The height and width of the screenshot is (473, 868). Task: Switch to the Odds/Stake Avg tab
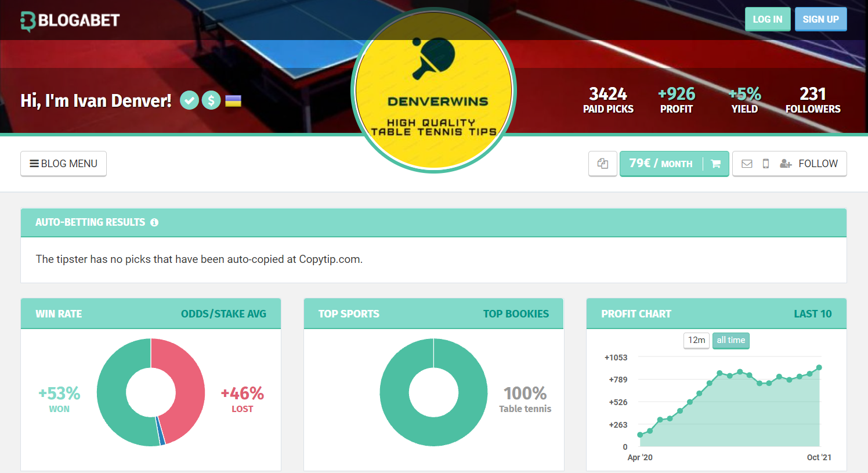coord(223,314)
